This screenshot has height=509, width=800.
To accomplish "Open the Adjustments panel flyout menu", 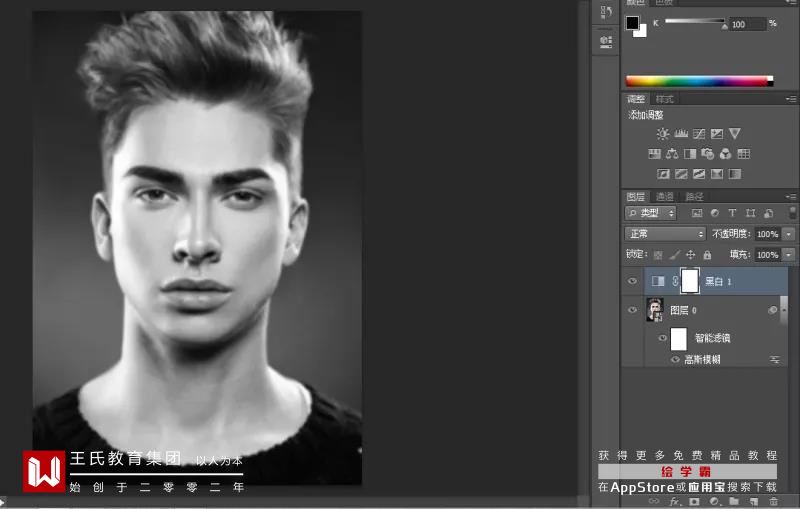I will 791,99.
